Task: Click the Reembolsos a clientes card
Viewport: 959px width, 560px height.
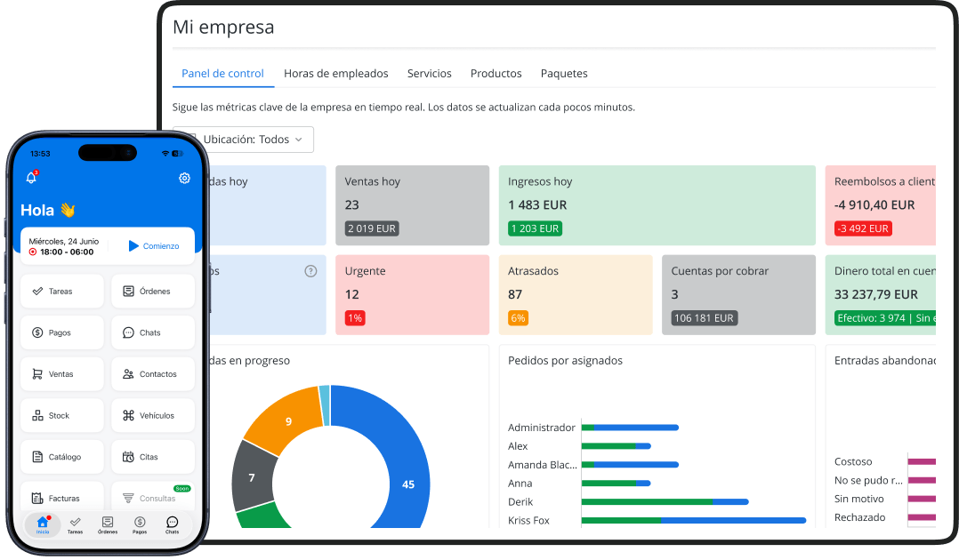Action: pyautogui.click(x=881, y=205)
